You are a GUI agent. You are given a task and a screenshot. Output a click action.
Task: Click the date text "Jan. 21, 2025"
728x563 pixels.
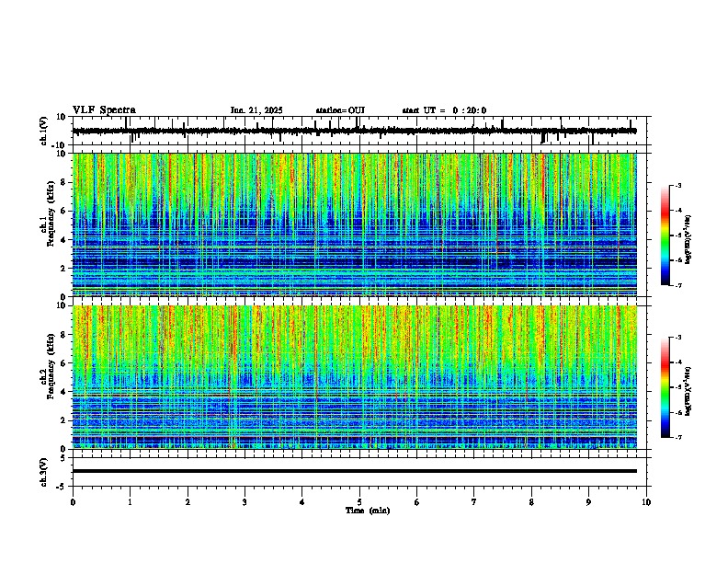pos(256,110)
